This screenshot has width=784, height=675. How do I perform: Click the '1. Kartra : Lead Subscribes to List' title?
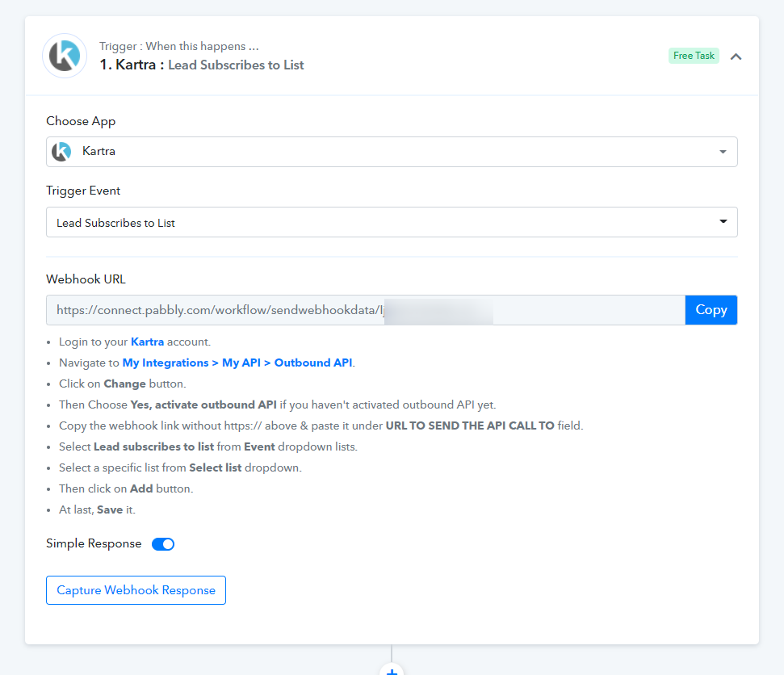click(202, 65)
